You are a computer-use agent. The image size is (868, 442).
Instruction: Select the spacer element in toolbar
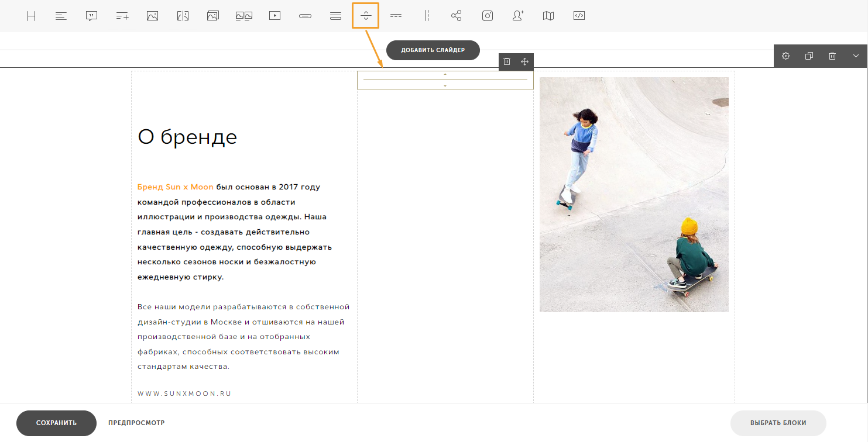tap(366, 16)
